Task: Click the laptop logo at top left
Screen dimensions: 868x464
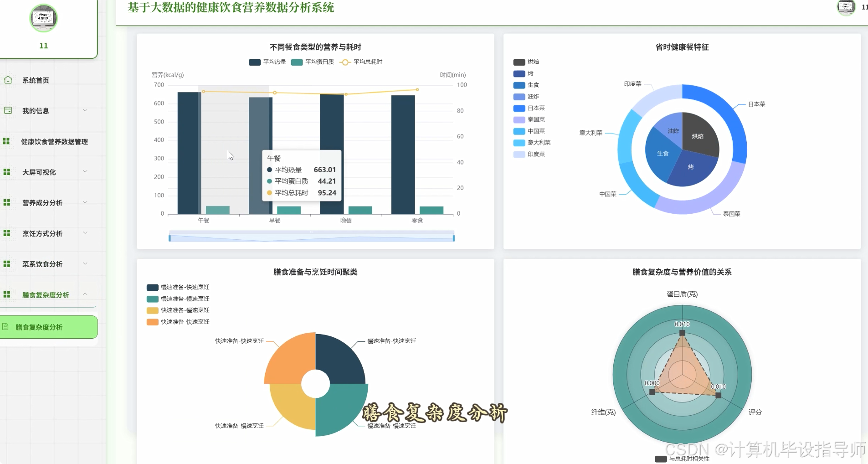Action: [43, 18]
